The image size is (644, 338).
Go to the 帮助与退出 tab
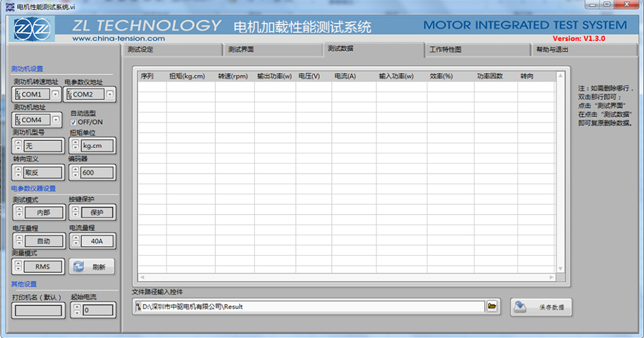552,50
